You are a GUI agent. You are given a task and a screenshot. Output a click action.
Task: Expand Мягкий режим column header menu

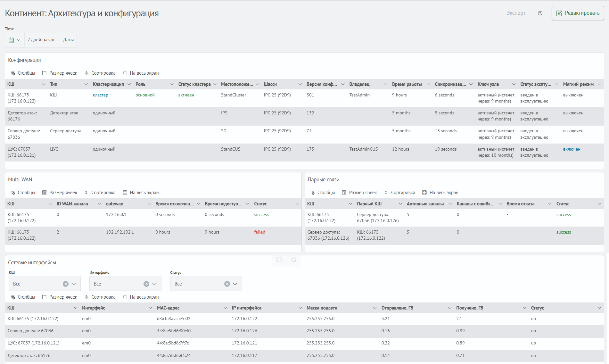tap(599, 84)
